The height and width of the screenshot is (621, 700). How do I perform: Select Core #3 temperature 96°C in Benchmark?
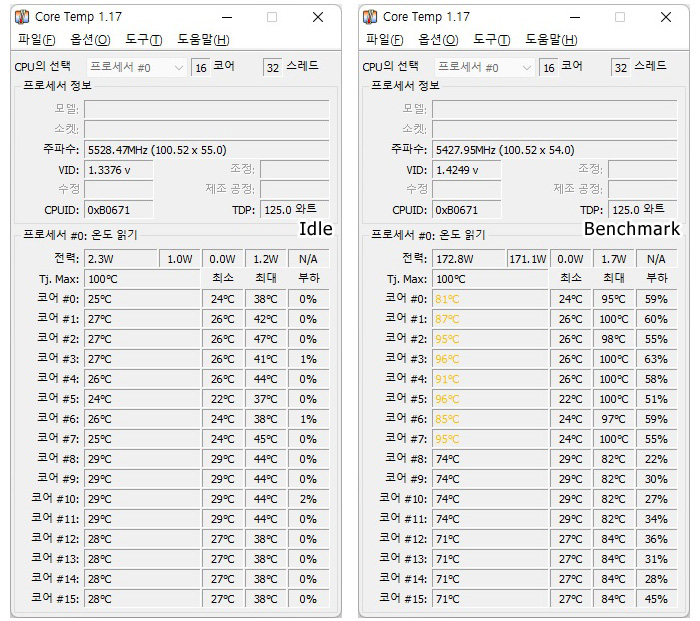coord(490,359)
